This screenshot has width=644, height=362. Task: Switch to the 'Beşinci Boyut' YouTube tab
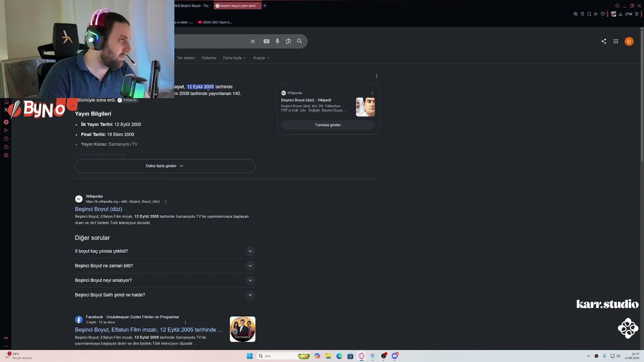point(193,6)
